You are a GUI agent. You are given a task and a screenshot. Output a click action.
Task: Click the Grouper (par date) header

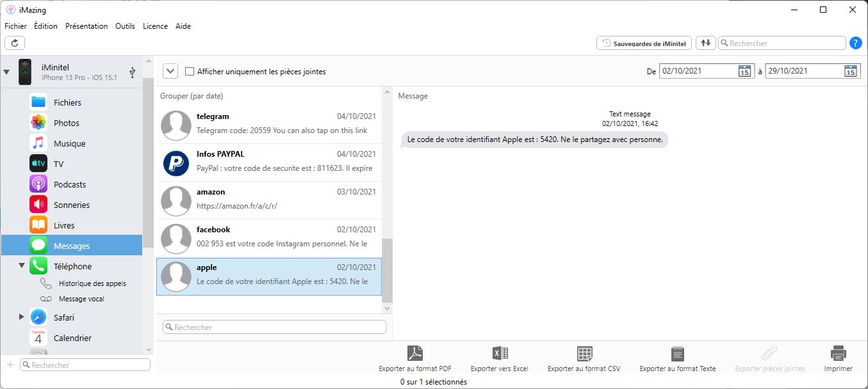tap(192, 96)
